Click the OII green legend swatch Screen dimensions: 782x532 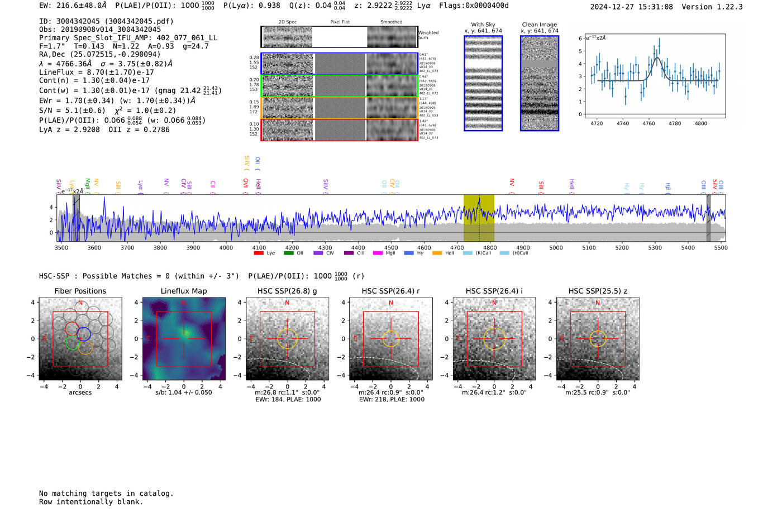click(289, 253)
